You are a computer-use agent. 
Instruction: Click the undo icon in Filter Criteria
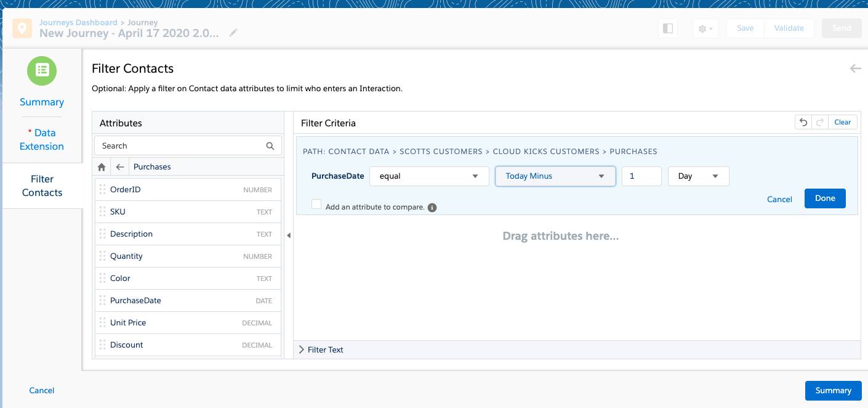[x=803, y=122]
